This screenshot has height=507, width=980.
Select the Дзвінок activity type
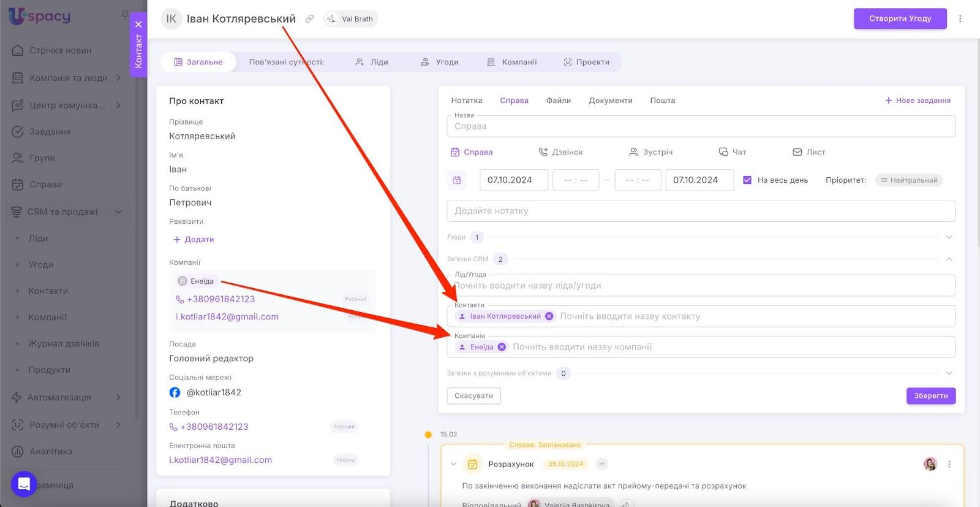pyautogui.click(x=560, y=152)
